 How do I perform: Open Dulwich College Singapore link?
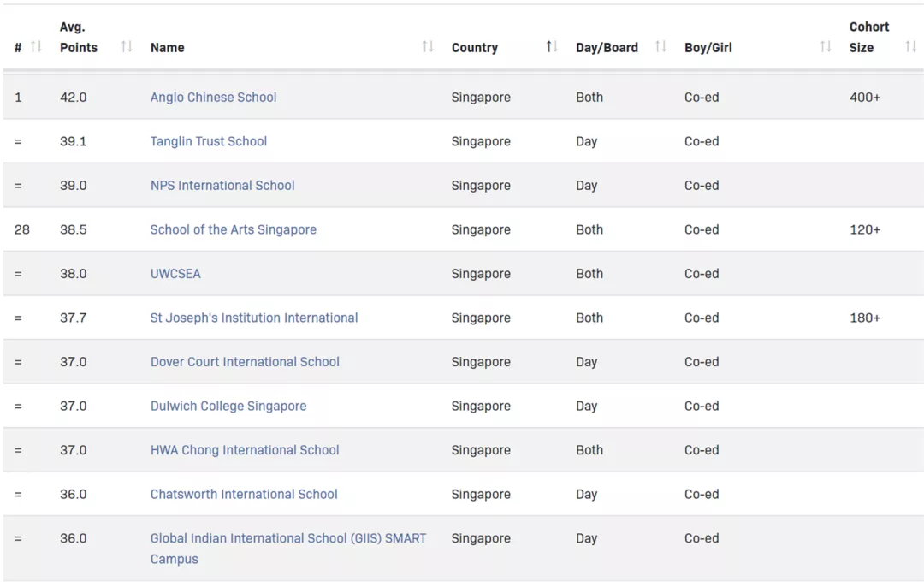[x=228, y=407]
